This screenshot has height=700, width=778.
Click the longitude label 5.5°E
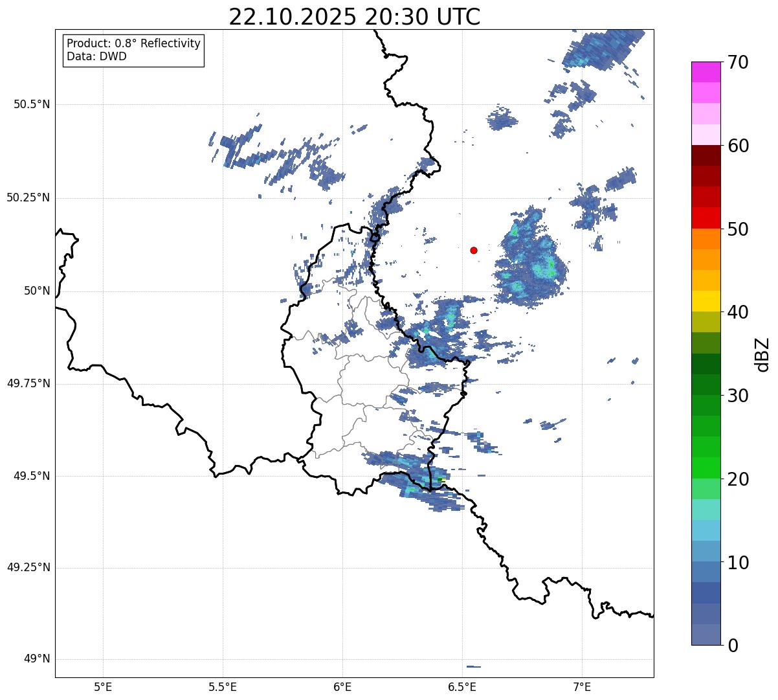click(x=223, y=686)
